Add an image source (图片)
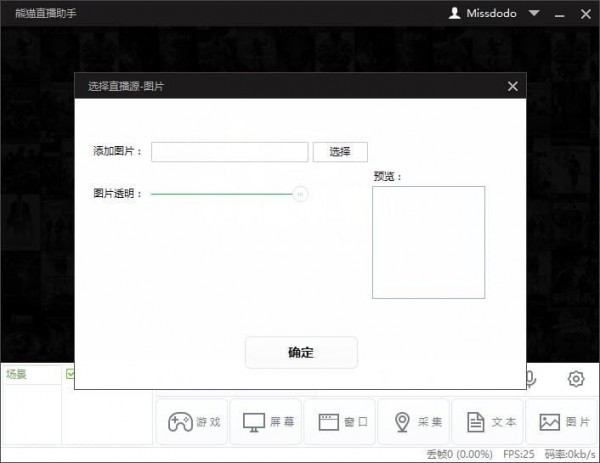 pos(563,421)
